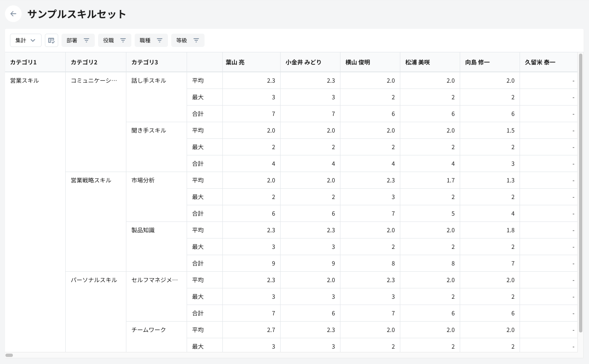
Task: Select the 小金井 みどり column header
Action: pos(303,62)
